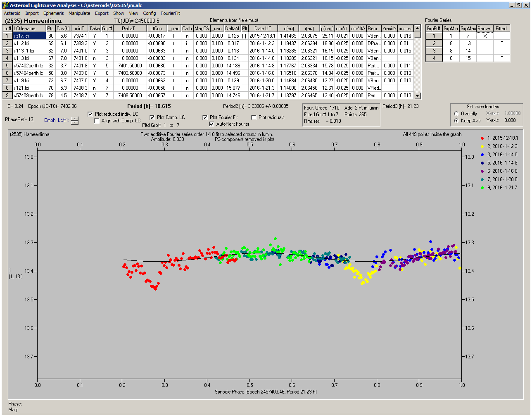
Task: Enable Align with Comp. LC checkbox
Action: (x=97, y=121)
